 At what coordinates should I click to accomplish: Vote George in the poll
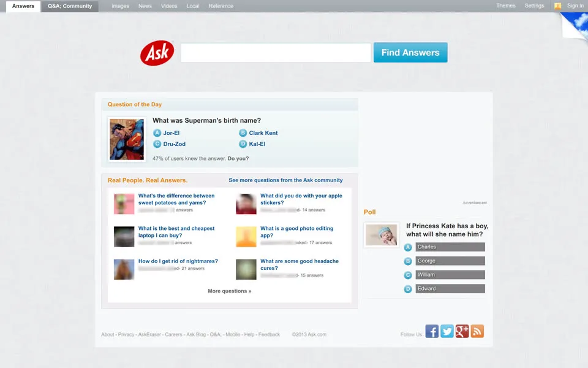(x=450, y=261)
